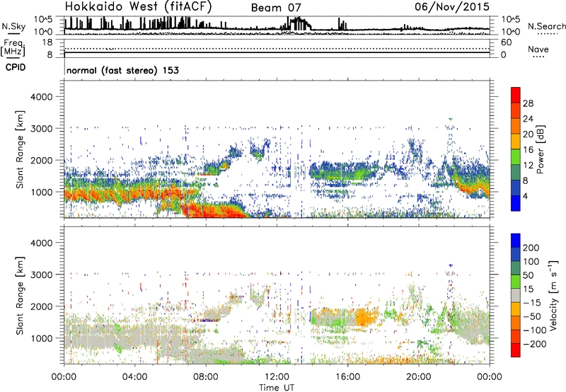566x392 pixels.
Task: Click the '08:00' time tick label
Action: click(206, 377)
